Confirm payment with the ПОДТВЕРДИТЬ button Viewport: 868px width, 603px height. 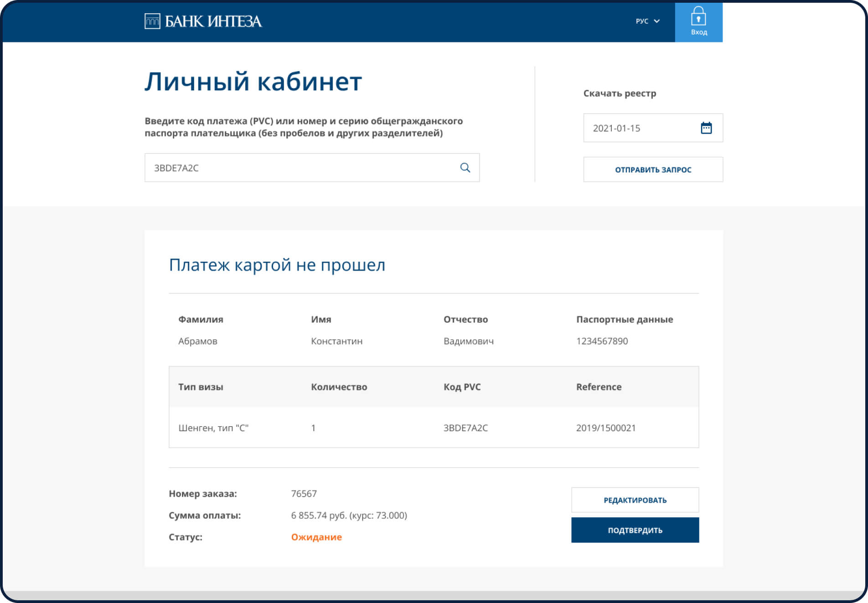[635, 530]
